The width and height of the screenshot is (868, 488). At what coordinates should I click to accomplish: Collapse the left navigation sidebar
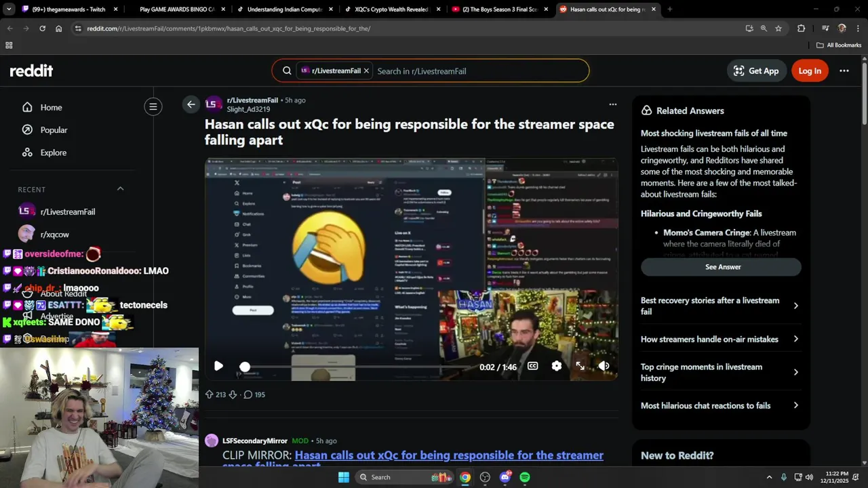tap(153, 106)
